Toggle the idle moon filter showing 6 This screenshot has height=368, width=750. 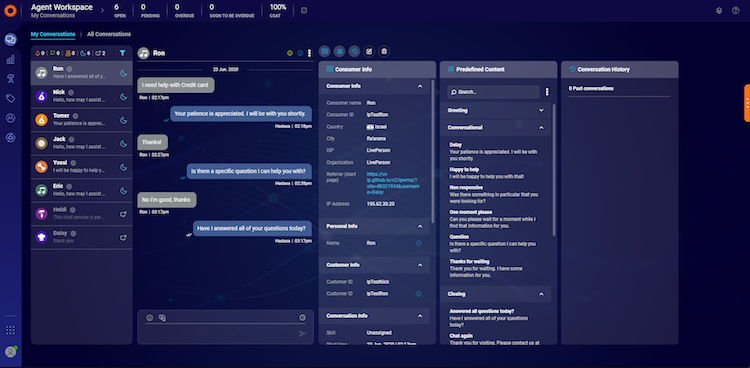(x=85, y=53)
